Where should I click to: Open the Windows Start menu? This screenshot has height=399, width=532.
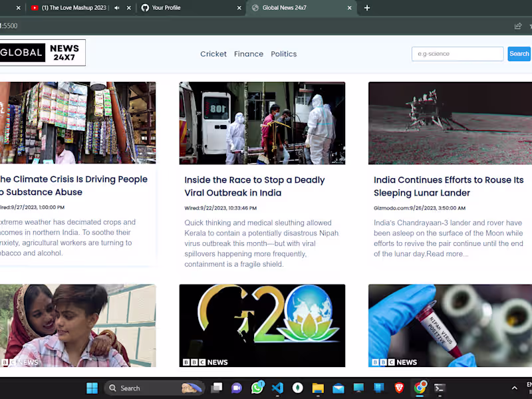(92, 388)
